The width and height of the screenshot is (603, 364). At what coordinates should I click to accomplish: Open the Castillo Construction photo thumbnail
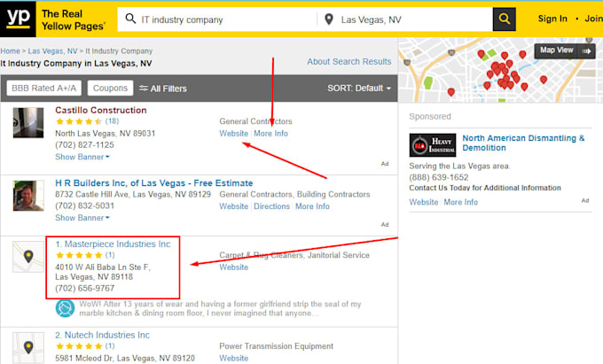(28, 122)
